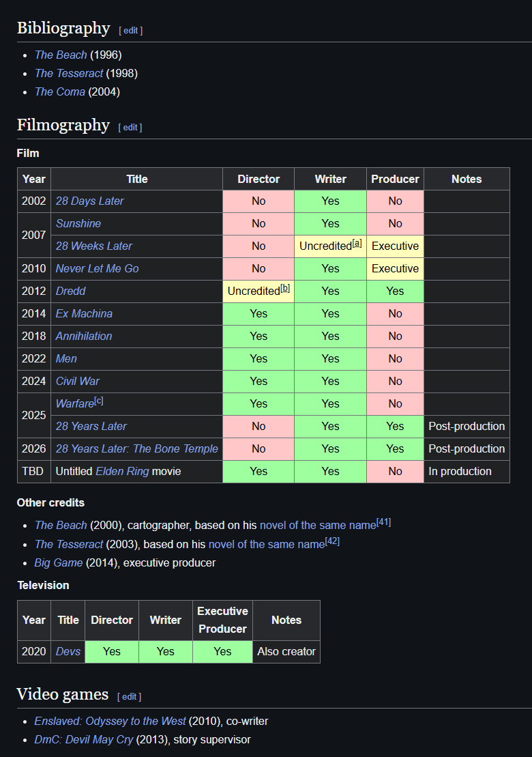Open 28 Years Later film link
The image size is (532, 757).
point(91,427)
